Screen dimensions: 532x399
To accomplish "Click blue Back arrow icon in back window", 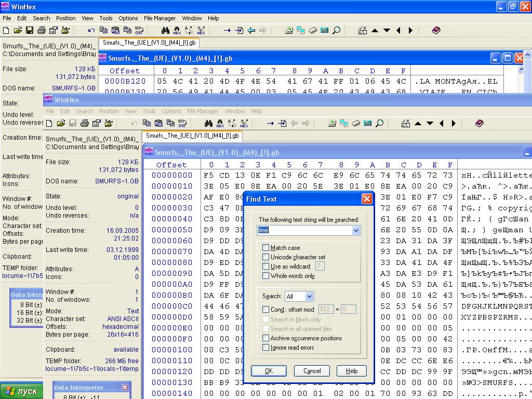I will 251,31.
